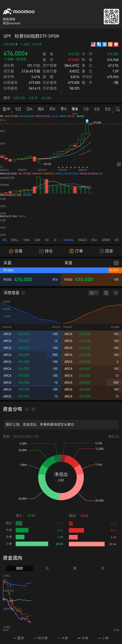Tap NSDQ best ask 476.020
The image size is (122, 644).
[91, 280]
